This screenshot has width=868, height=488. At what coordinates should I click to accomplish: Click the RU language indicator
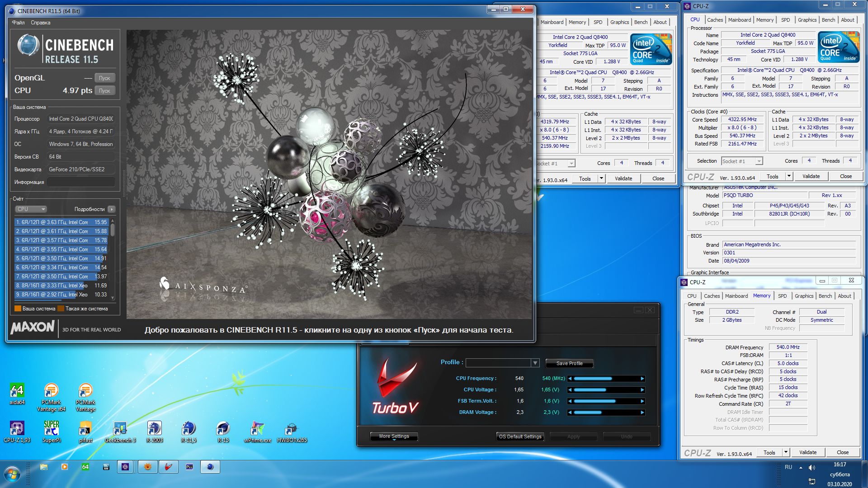tap(788, 467)
